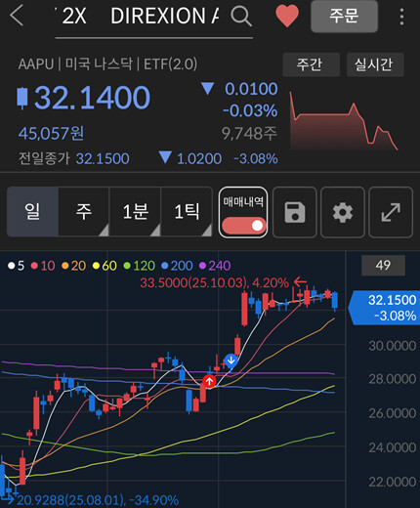This screenshot has height=508, width=420.
Task: Click the current price 32.1400
Action: click(92, 98)
